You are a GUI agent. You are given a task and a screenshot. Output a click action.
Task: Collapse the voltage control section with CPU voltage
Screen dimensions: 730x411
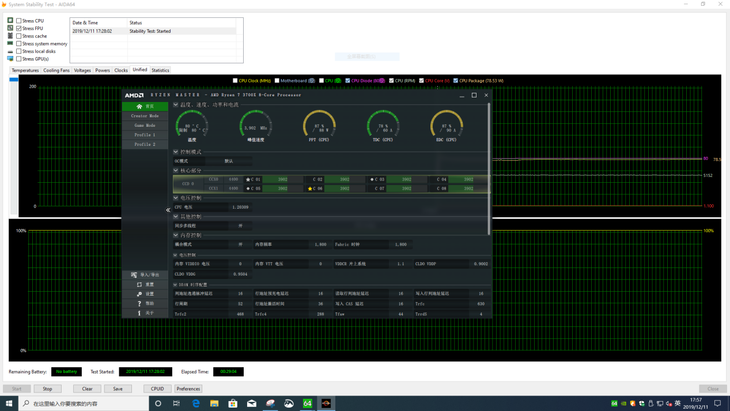coord(176,198)
